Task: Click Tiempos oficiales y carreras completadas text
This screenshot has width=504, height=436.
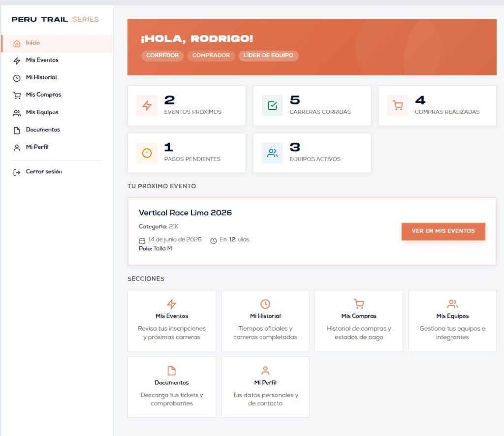Action: (x=265, y=333)
